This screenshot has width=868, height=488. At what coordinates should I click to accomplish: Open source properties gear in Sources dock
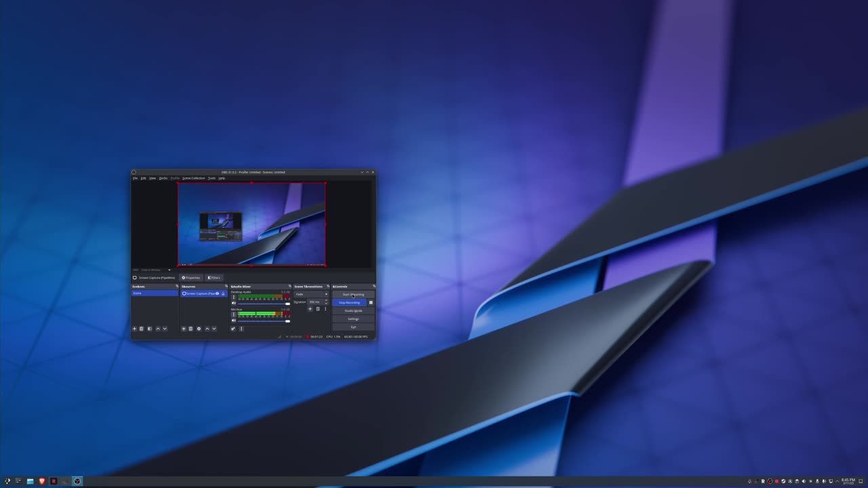pos(199,329)
